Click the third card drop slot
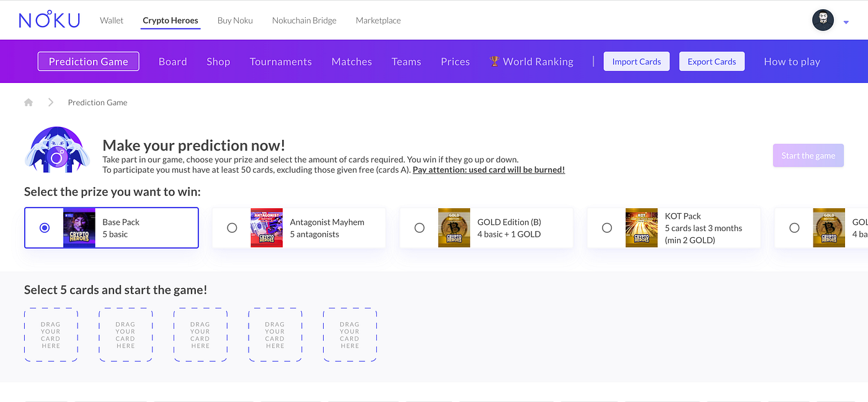The width and height of the screenshot is (868, 402). coord(200,335)
